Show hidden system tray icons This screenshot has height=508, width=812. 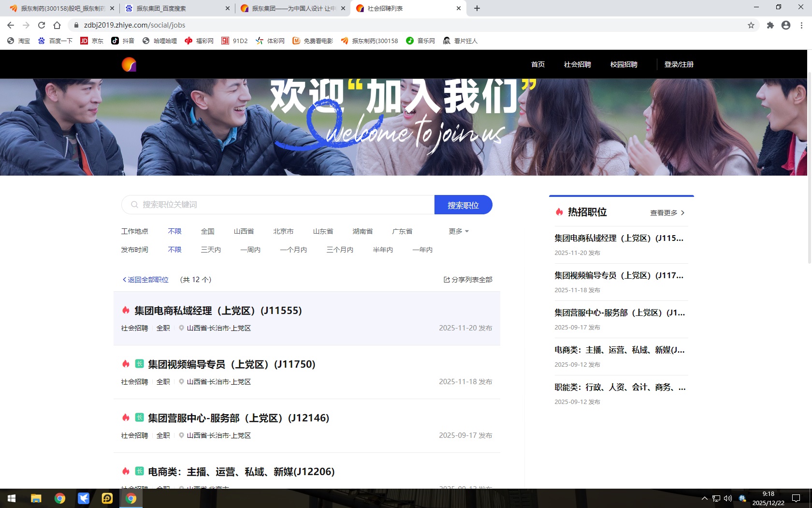point(705,498)
